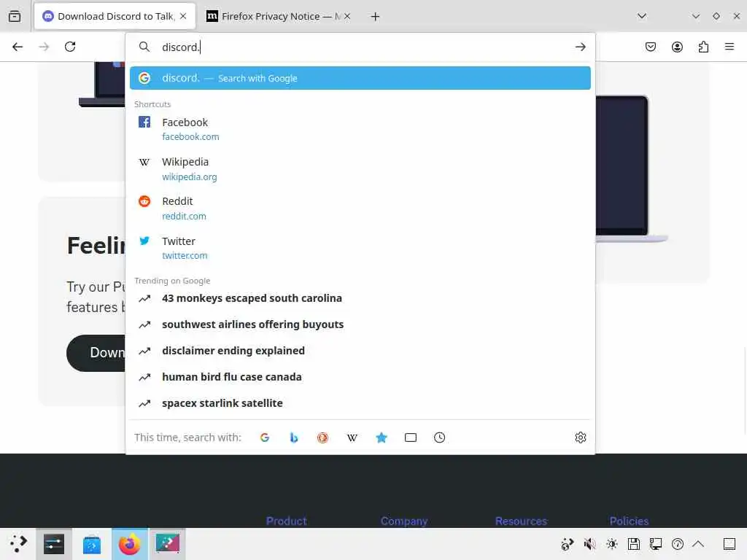This screenshot has width=747, height=560.
Task: Search this time with Google icon
Action: (x=265, y=437)
